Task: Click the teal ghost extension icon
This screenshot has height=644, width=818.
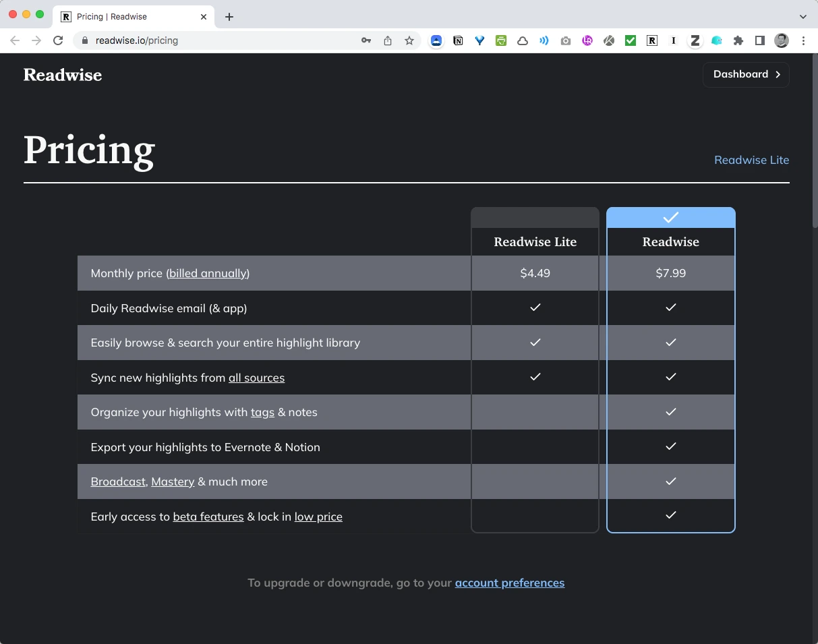Action: tap(717, 40)
